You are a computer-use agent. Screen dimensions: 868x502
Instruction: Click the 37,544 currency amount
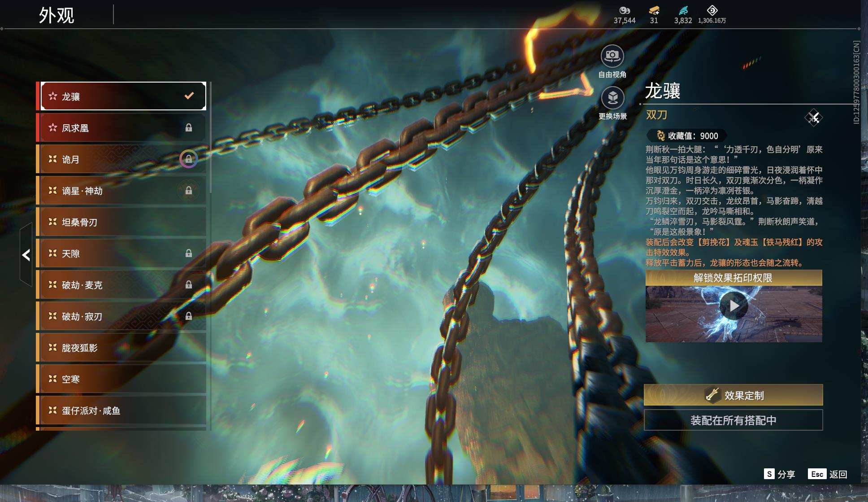click(625, 21)
